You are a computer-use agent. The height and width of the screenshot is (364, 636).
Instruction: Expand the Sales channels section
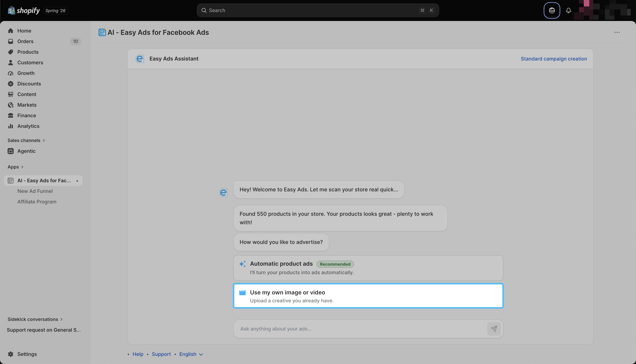pyautogui.click(x=26, y=140)
